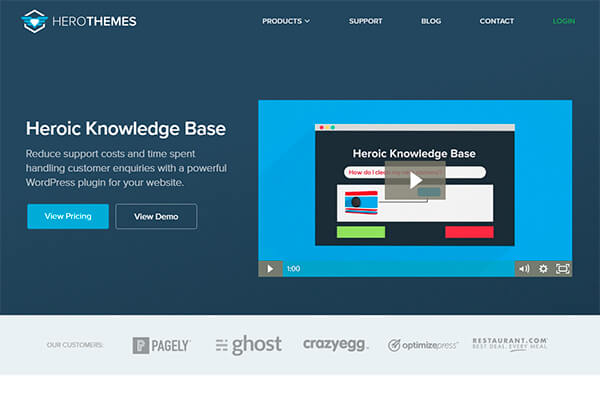The image size is (600, 407).
Task: Click the 1:00 video duration text
Action: [293, 269]
